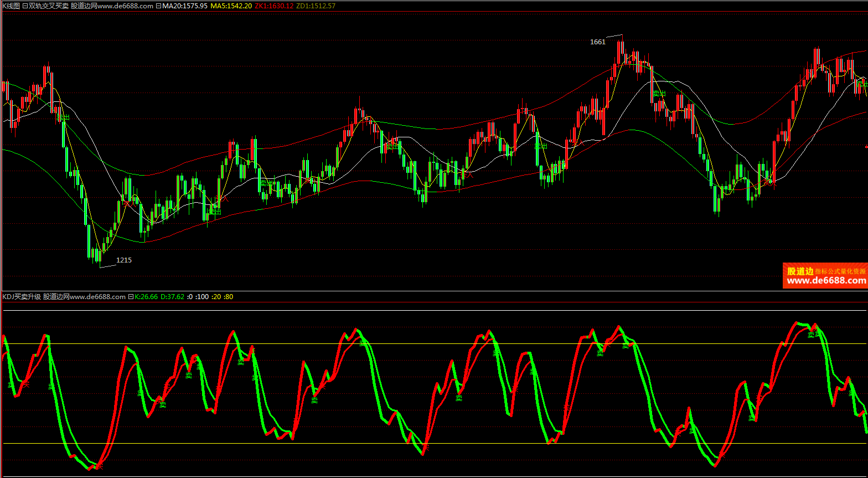Click the yellow MA5:1542.20 legend label
The width and height of the screenshot is (868, 478).
tap(232, 6)
